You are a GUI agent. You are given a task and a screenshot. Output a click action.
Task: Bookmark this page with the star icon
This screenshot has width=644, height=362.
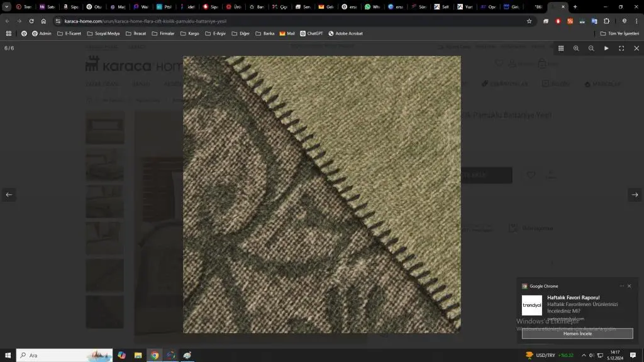click(x=529, y=21)
